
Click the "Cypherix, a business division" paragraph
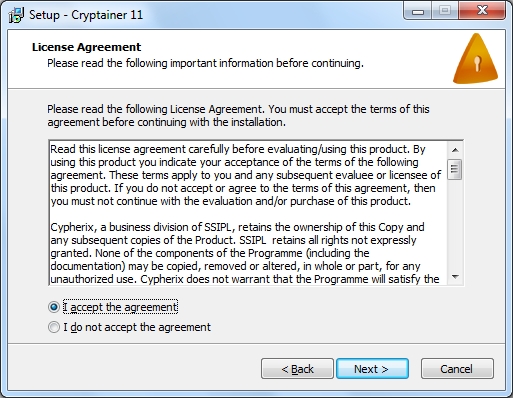click(x=244, y=253)
